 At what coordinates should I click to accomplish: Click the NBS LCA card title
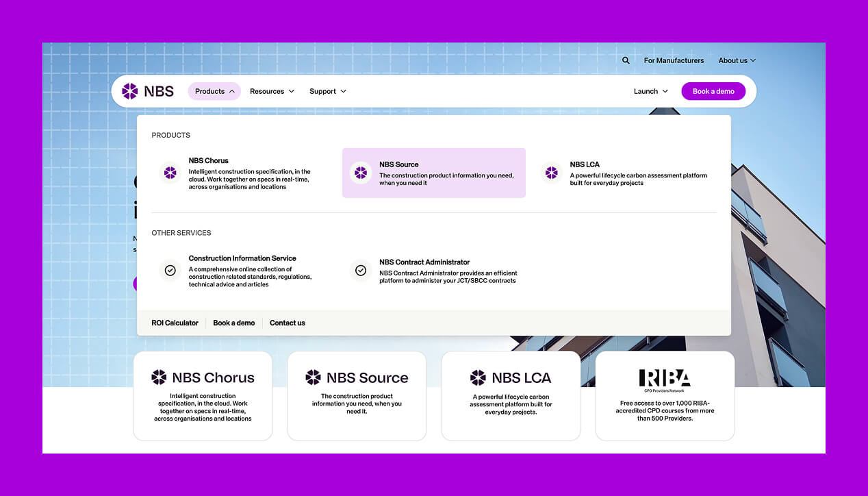(522, 377)
